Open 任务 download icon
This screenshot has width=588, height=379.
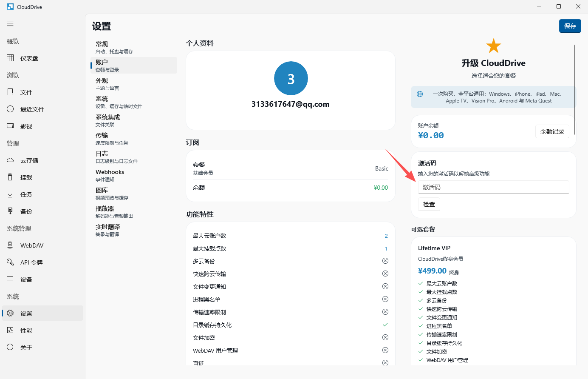coord(10,194)
